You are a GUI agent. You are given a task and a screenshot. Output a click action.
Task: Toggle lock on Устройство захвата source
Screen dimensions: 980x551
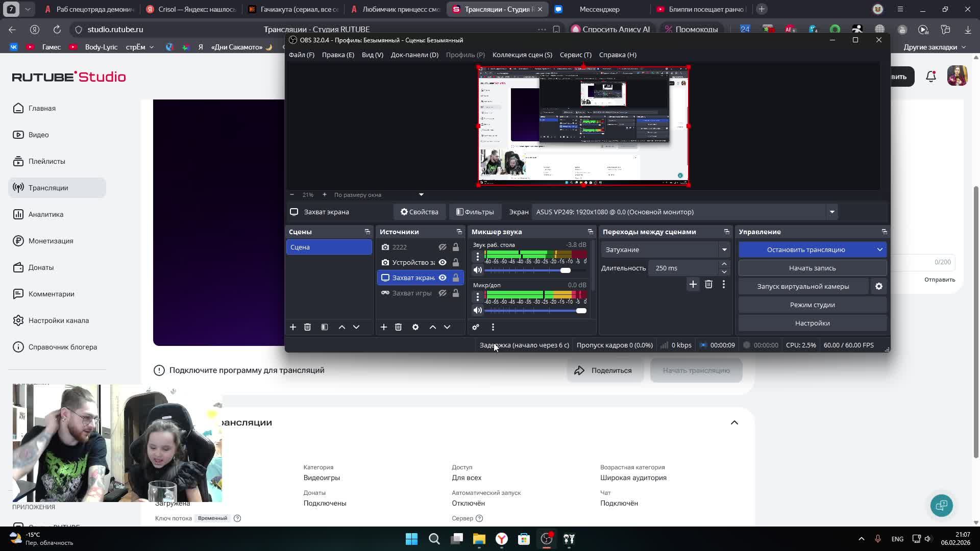[456, 262]
